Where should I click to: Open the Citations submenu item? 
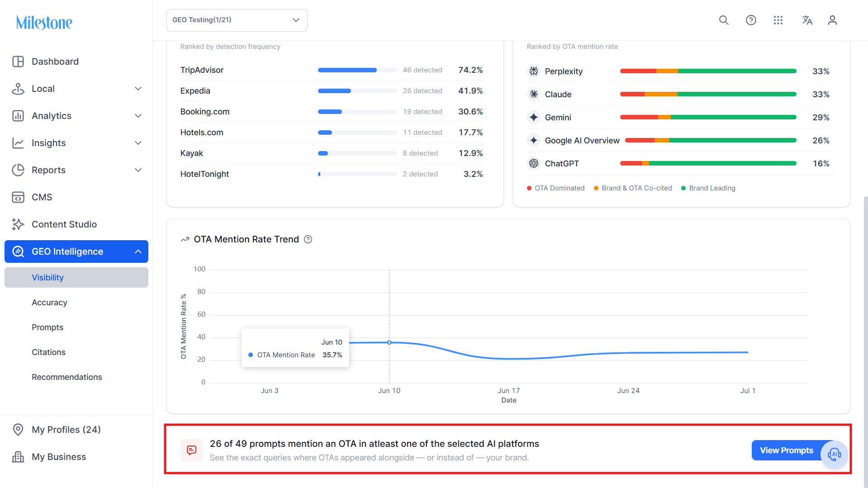48,352
